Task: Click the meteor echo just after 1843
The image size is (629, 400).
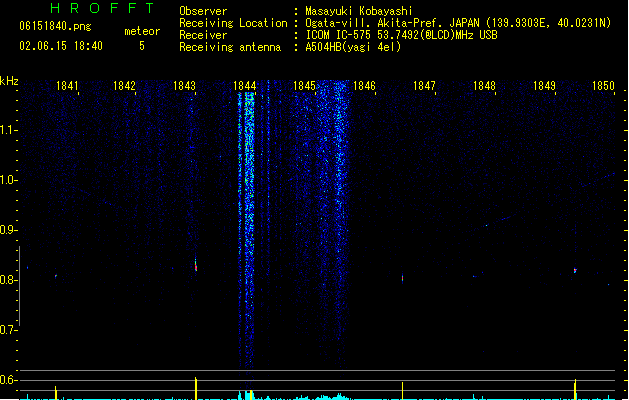Action: click(x=196, y=265)
